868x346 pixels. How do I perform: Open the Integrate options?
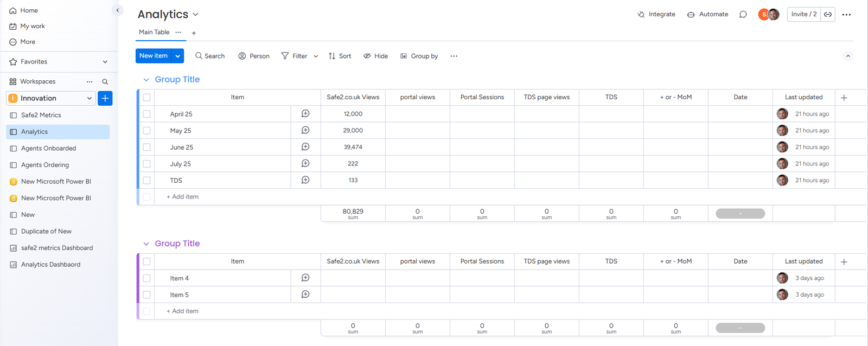tap(656, 15)
